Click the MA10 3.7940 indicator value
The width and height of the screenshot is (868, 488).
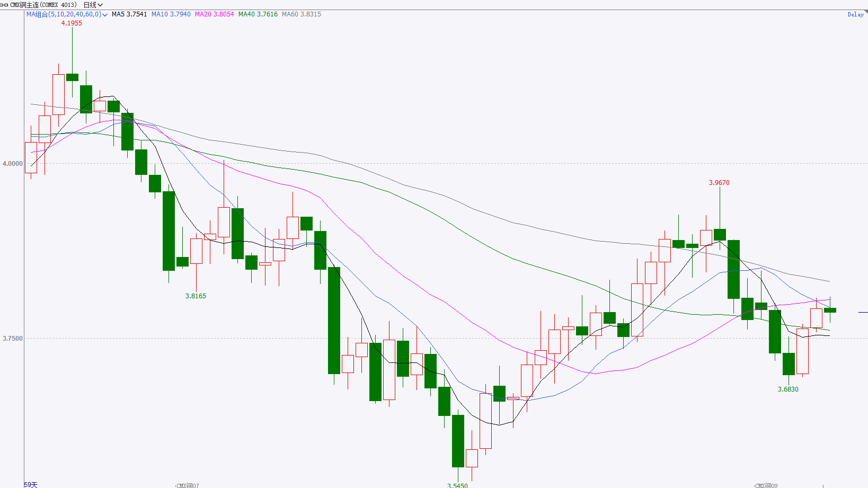171,14
